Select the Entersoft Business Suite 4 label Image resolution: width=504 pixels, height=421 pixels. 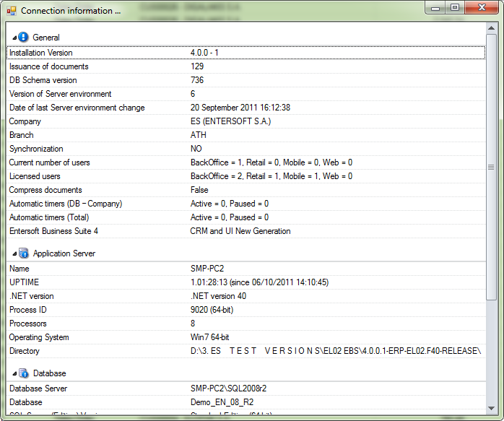(x=53, y=231)
